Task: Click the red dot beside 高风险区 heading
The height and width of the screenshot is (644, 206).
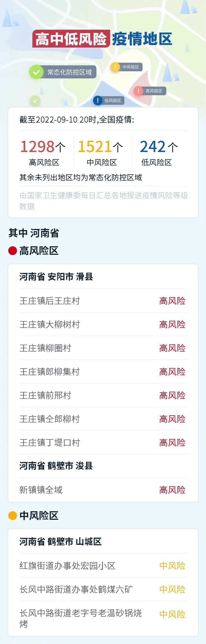Action: tap(13, 251)
